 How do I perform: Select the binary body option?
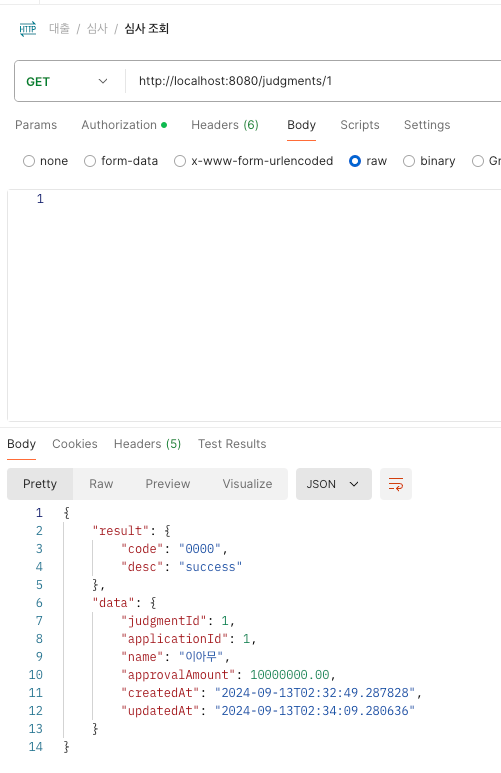pos(429,161)
